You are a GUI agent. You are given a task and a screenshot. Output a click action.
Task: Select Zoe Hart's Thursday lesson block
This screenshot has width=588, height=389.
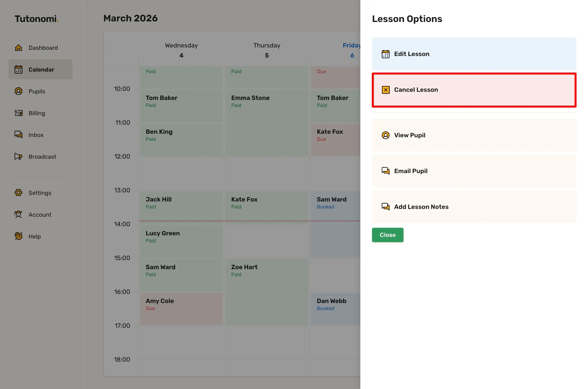click(266, 292)
